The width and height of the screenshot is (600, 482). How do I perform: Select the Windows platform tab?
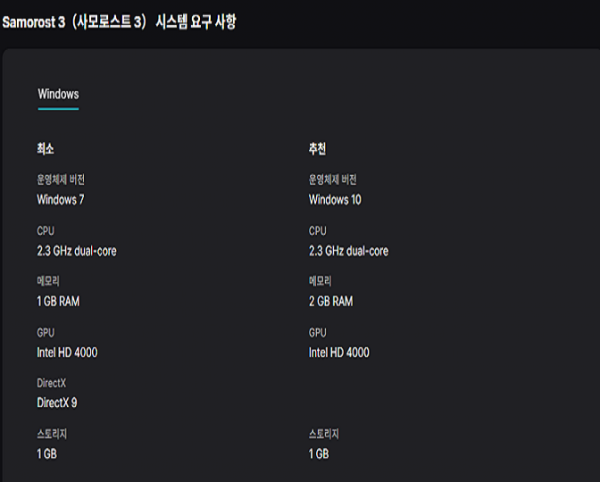click(x=58, y=94)
